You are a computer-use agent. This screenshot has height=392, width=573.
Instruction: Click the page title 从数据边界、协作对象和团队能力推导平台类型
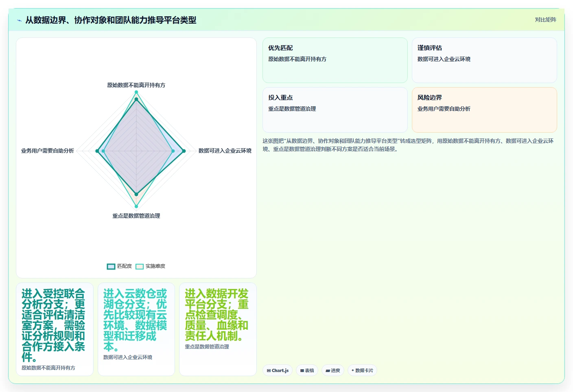click(x=111, y=20)
